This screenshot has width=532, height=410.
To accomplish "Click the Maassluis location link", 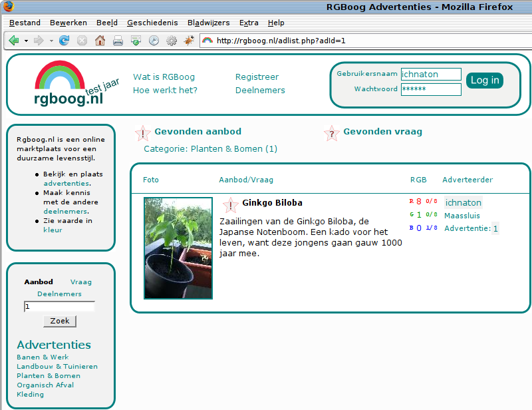I will point(462,216).
